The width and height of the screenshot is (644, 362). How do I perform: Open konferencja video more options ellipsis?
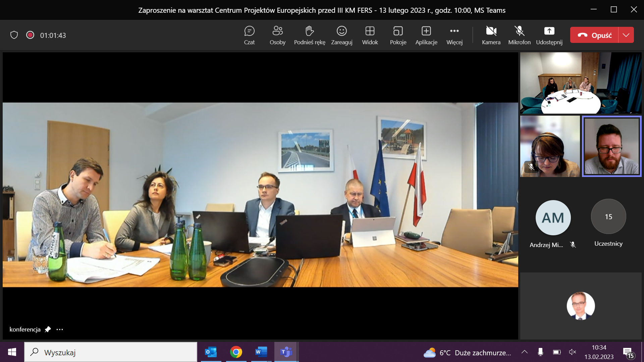(x=60, y=329)
